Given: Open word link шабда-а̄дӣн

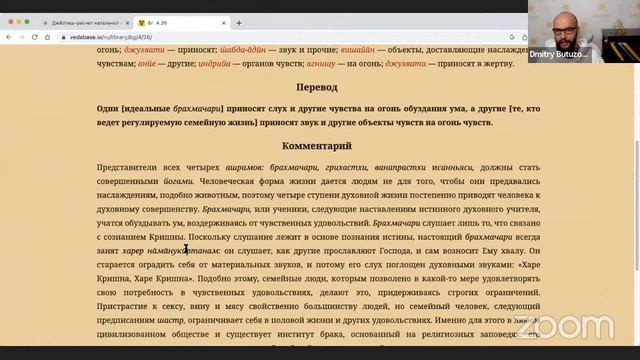Looking at the screenshot, I should pos(243,50).
